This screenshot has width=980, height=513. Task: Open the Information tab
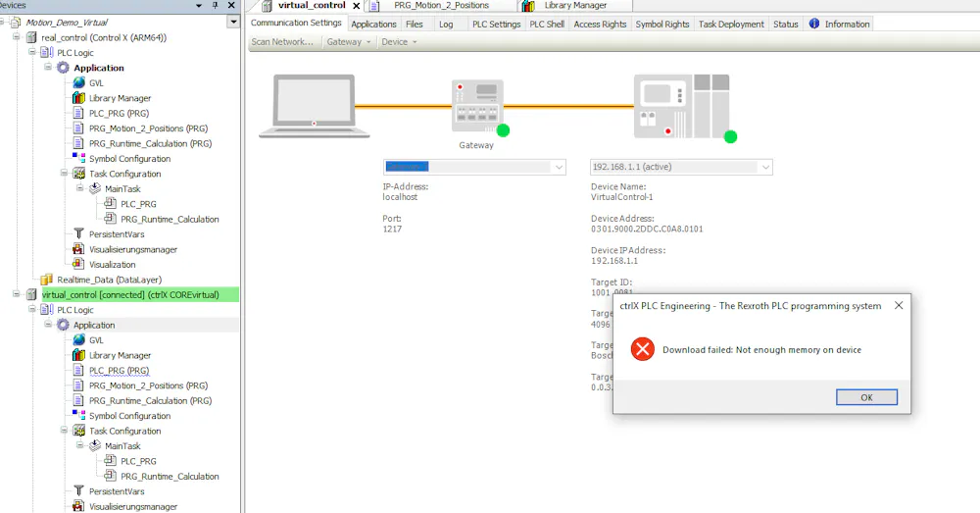[x=840, y=24]
